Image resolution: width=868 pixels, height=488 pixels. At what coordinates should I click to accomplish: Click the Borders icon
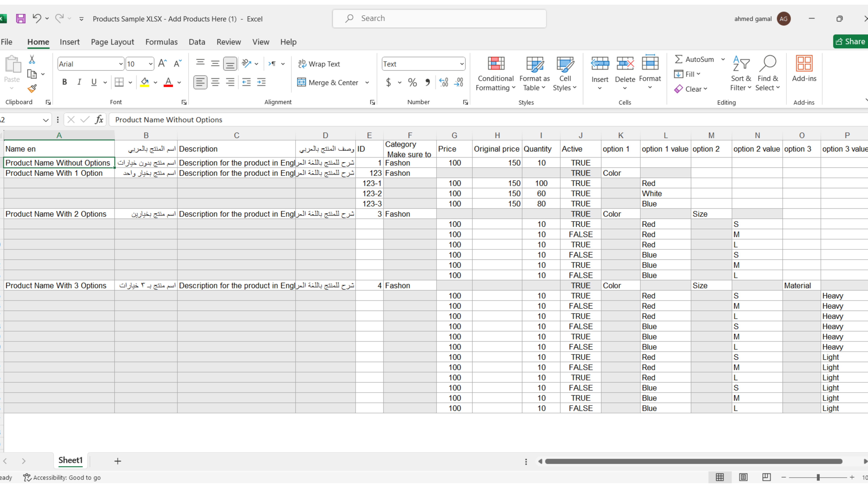pos(119,82)
